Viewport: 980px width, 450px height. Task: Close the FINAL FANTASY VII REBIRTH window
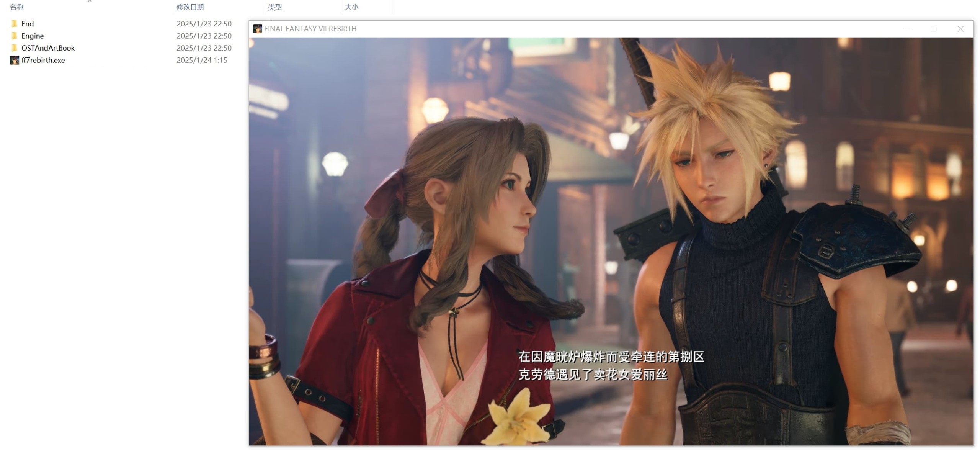(960, 29)
